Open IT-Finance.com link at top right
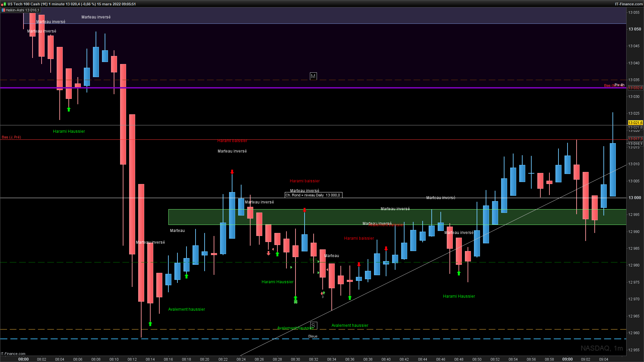644x362 pixels. 629,4
